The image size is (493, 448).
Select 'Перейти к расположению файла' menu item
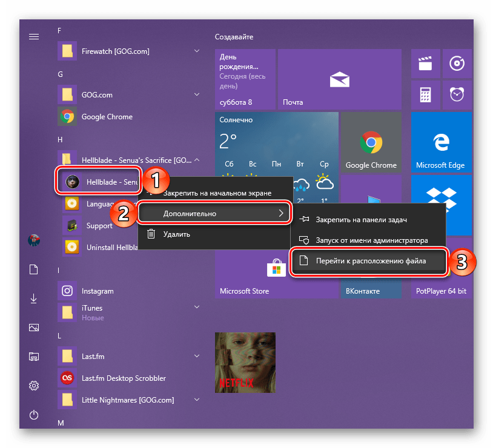(x=369, y=262)
